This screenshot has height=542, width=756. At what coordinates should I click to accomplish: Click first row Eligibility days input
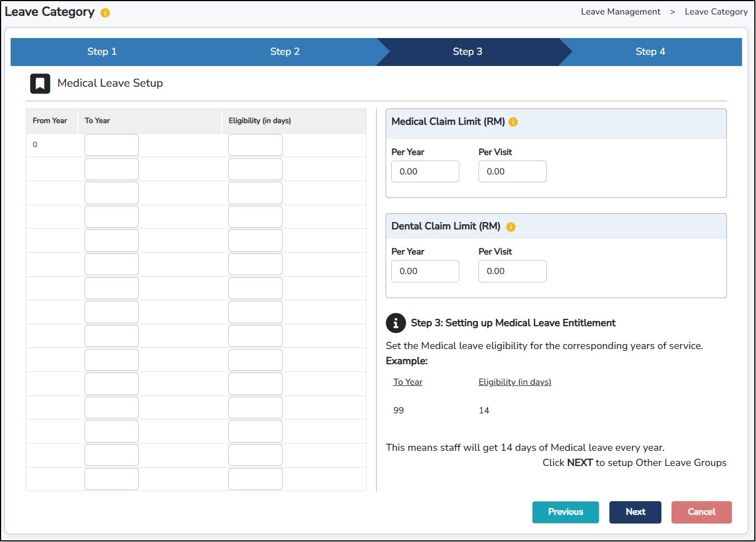(x=255, y=145)
